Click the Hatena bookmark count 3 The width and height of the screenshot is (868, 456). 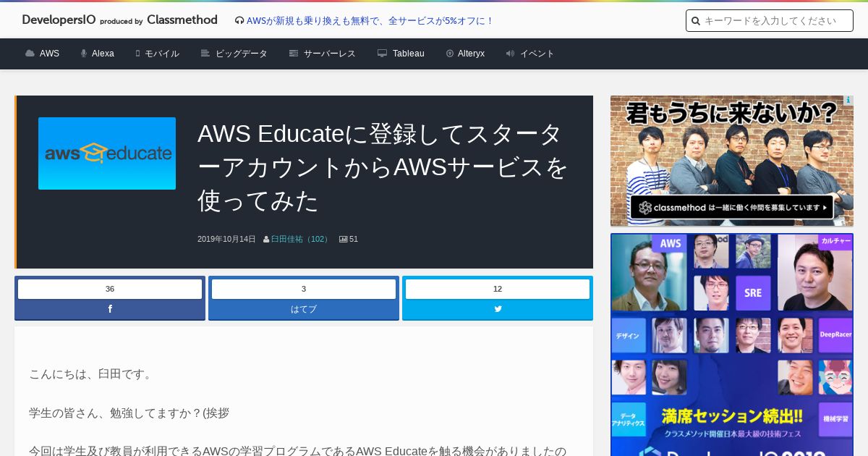point(304,289)
